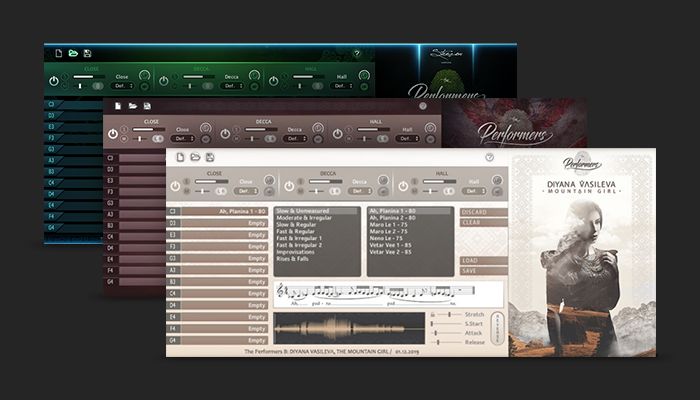
Task: Click the DISCARD button
Action: pyautogui.click(x=484, y=212)
